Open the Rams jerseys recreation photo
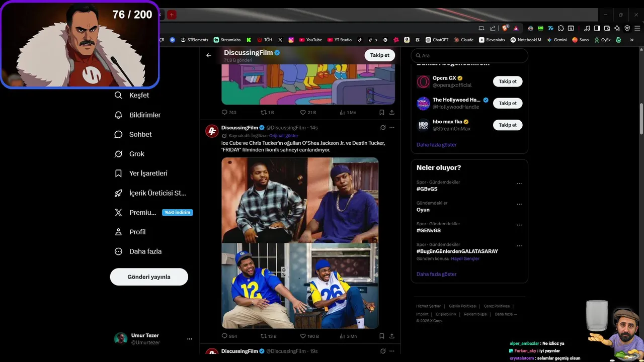644x362 pixels. click(300, 286)
